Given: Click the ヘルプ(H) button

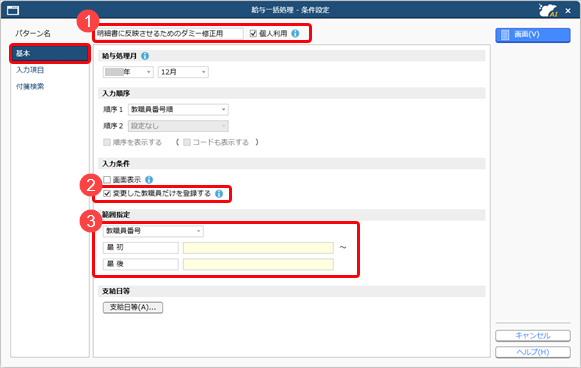Looking at the screenshot, I should click(x=533, y=352).
